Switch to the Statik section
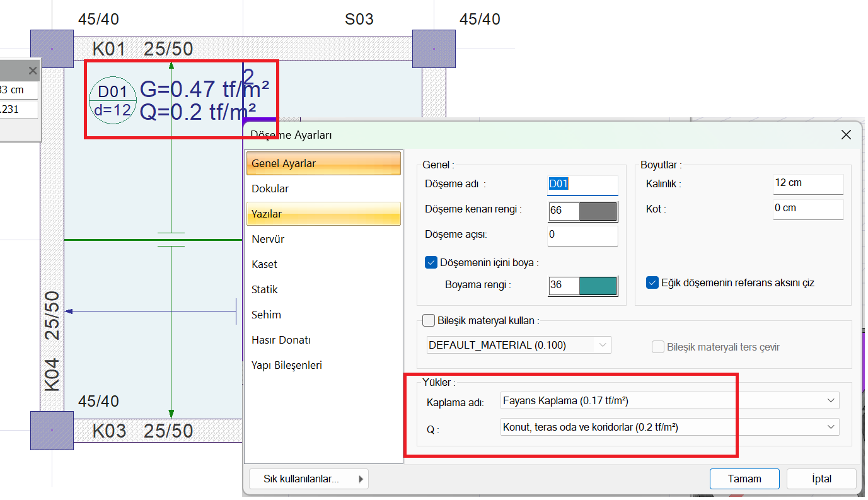Image resolution: width=868 pixels, height=500 pixels. coord(265,289)
